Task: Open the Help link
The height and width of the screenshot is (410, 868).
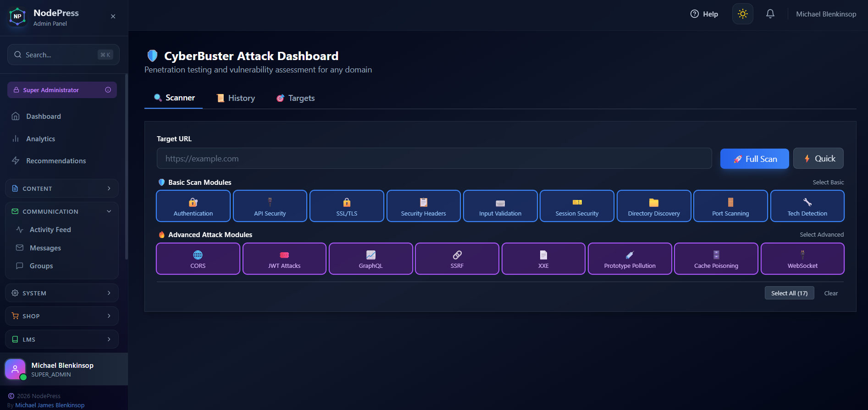Action: (704, 14)
